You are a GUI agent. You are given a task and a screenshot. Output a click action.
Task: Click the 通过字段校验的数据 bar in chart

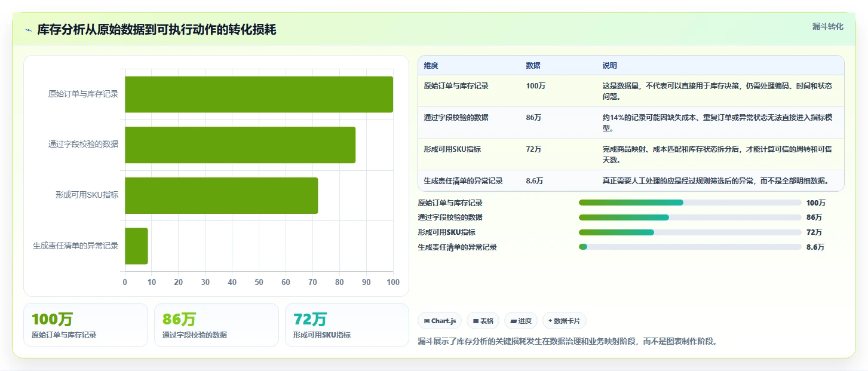click(240, 145)
